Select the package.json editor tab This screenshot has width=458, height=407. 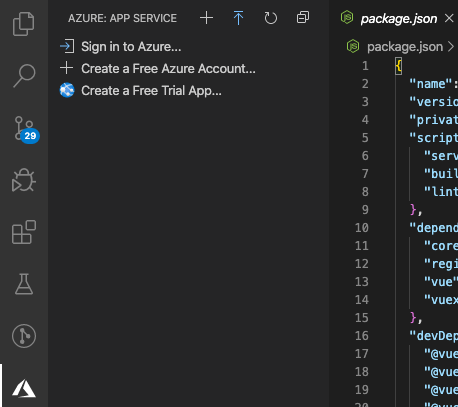pos(399,19)
